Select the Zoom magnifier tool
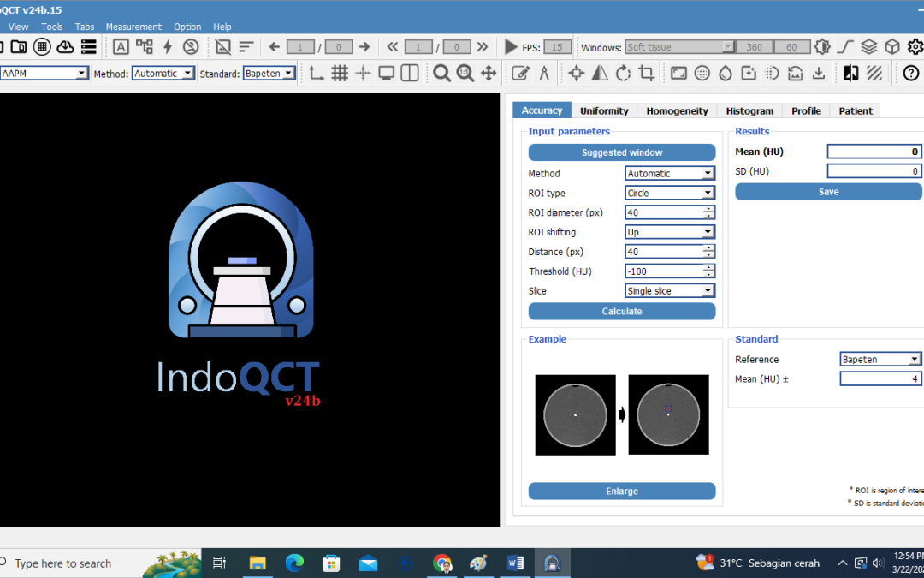Viewport: 924px width, 578px height. point(442,73)
